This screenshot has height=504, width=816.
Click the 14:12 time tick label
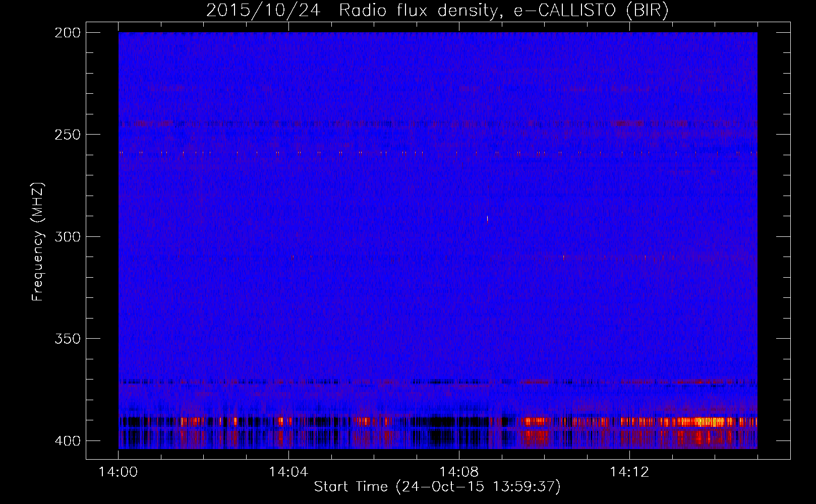click(x=629, y=472)
